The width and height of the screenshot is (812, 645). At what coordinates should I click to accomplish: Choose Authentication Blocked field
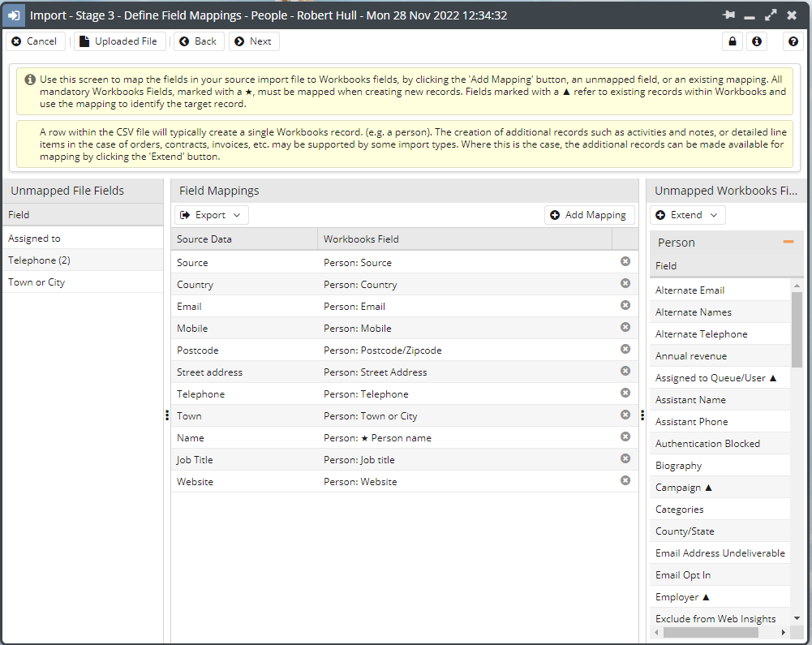pyautogui.click(x=720, y=444)
